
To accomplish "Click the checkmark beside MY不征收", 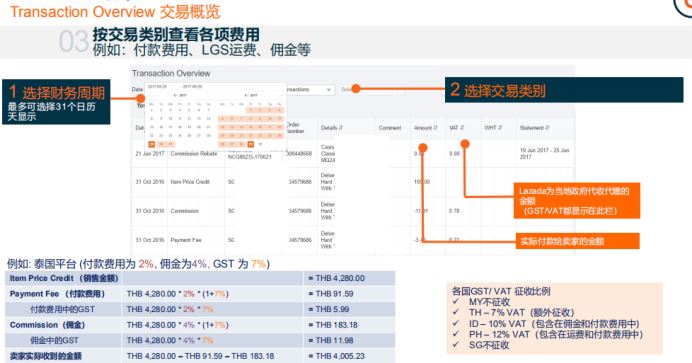I will 456,301.
